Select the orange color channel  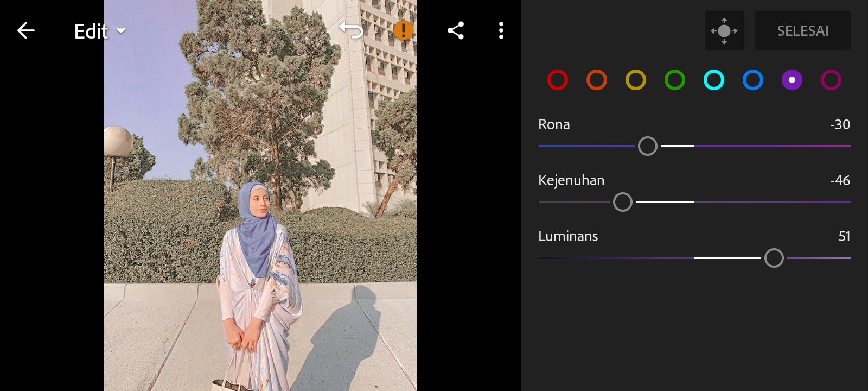pos(597,80)
